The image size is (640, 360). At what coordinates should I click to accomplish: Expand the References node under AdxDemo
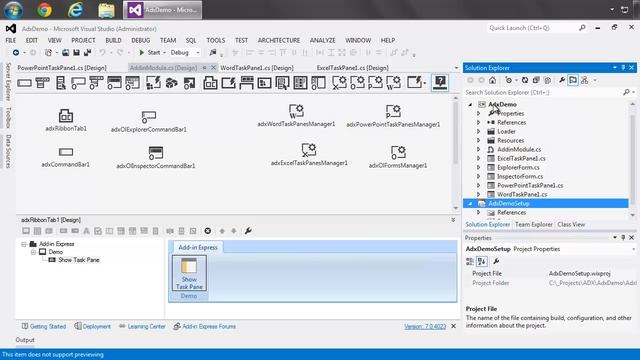click(x=479, y=122)
